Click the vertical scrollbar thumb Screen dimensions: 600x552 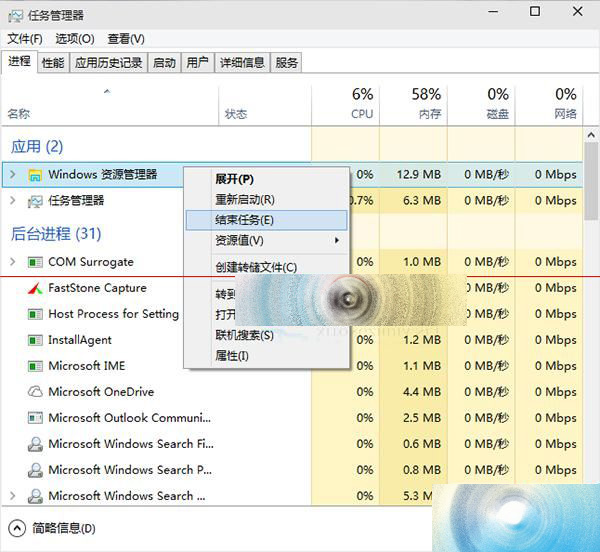(x=591, y=181)
